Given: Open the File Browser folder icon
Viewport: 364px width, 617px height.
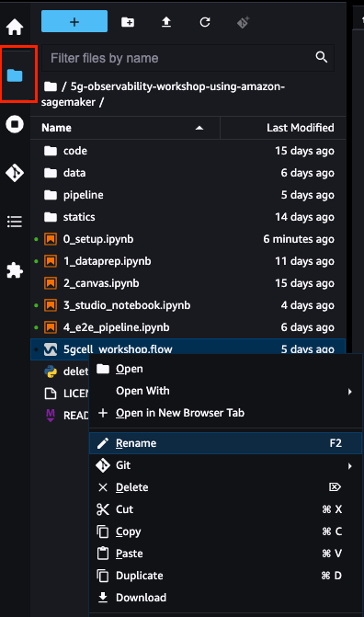Looking at the screenshot, I should click(15, 74).
